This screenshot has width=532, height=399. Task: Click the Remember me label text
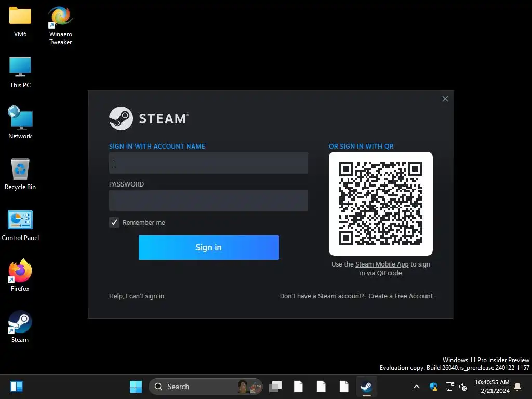pos(144,222)
